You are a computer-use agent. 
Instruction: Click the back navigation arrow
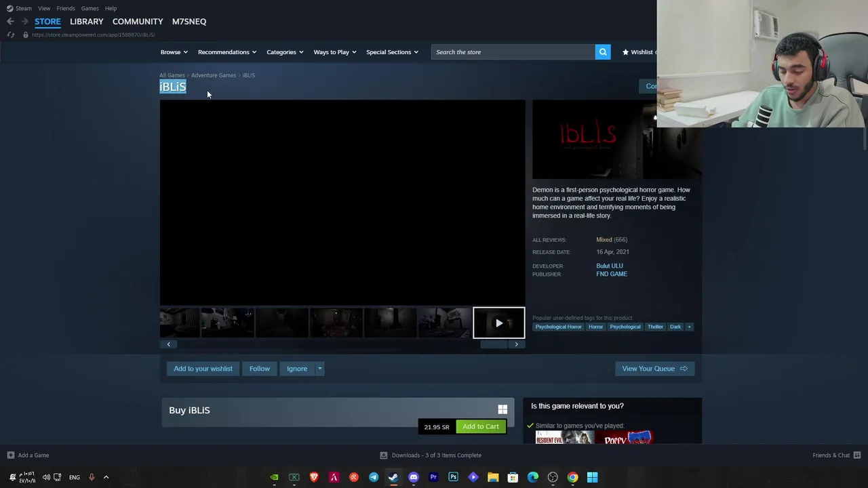point(10,22)
